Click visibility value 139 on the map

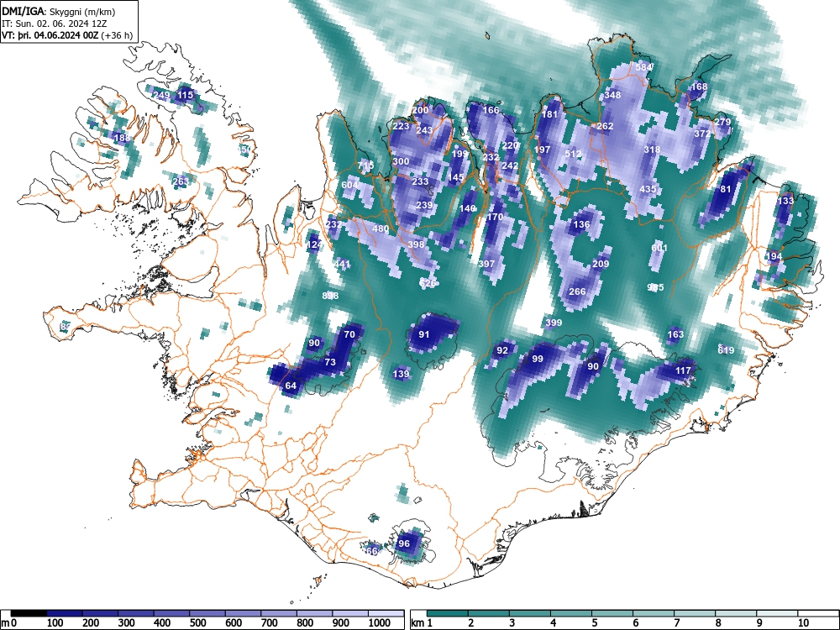(401, 374)
